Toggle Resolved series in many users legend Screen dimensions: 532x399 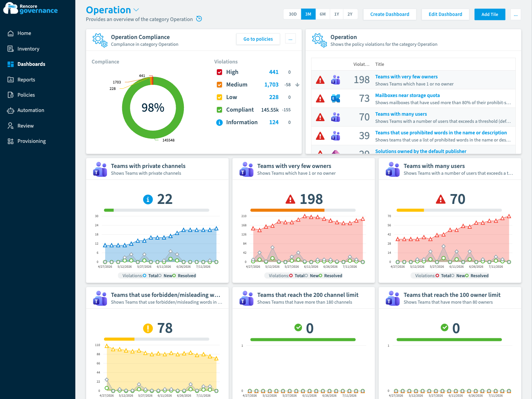tap(477, 276)
